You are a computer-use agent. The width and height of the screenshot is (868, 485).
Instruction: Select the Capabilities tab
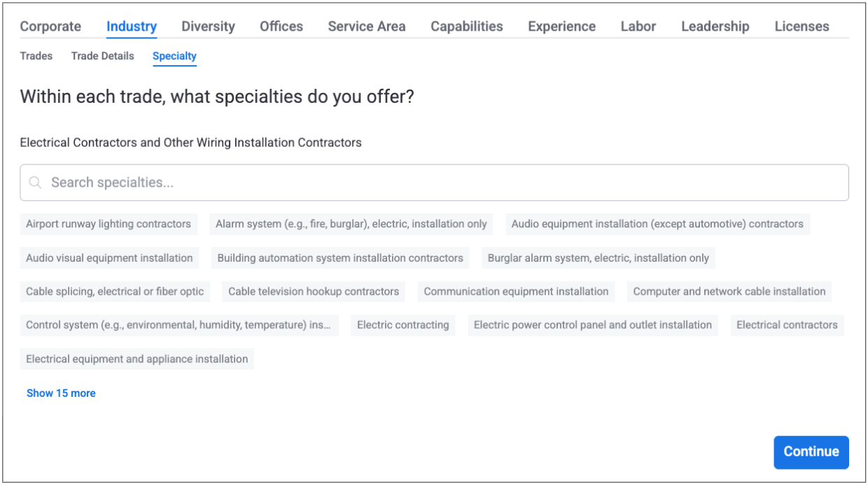click(x=466, y=27)
